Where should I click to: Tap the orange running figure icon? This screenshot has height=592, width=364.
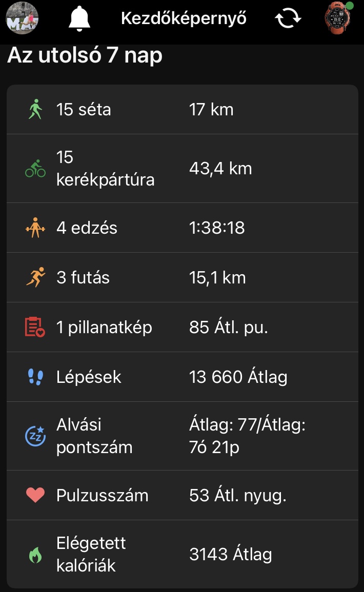(35, 278)
